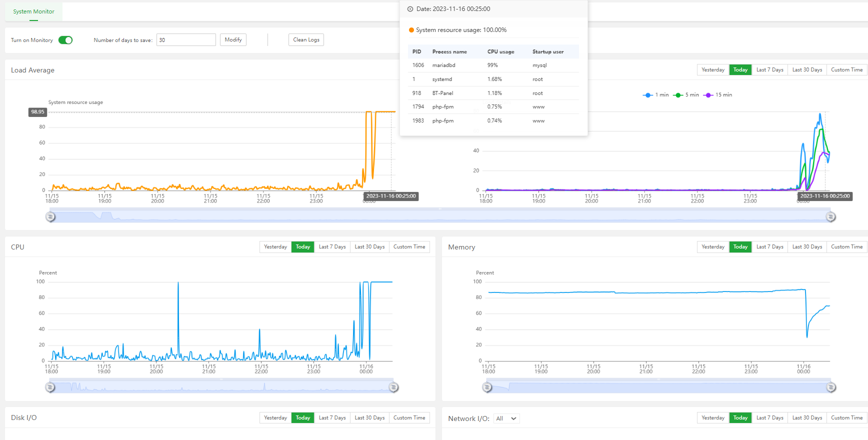
Task: Switch to the System Monitor tab
Action: click(33, 11)
